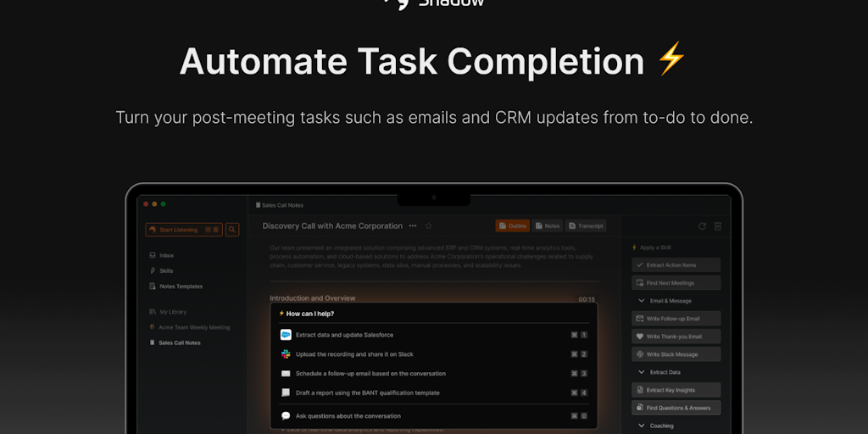Click Find Next Meetings skill
The width and height of the screenshot is (868, 434).
[x=676, y=283]
